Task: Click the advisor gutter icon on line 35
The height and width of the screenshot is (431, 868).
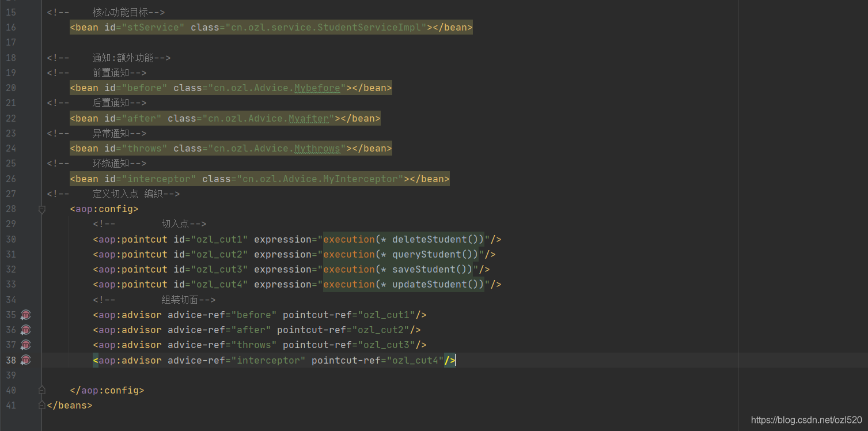Action: click(x=25, y=315)
